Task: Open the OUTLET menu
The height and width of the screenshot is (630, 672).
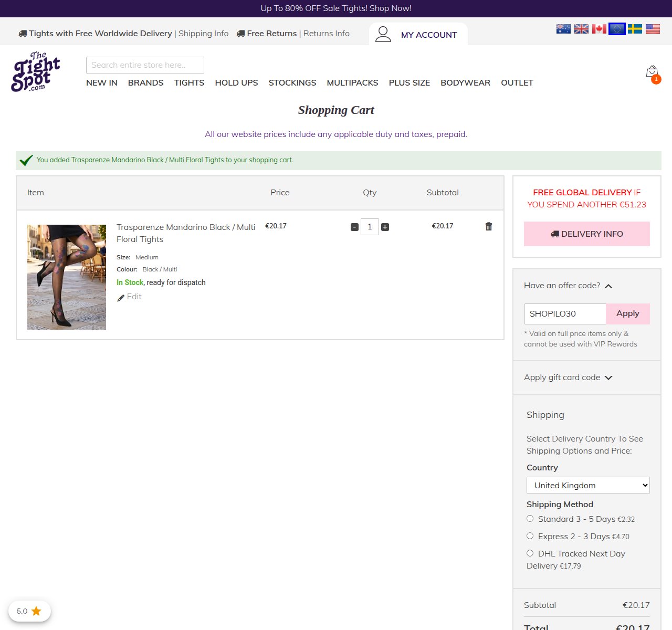Action: coord(517,83)
